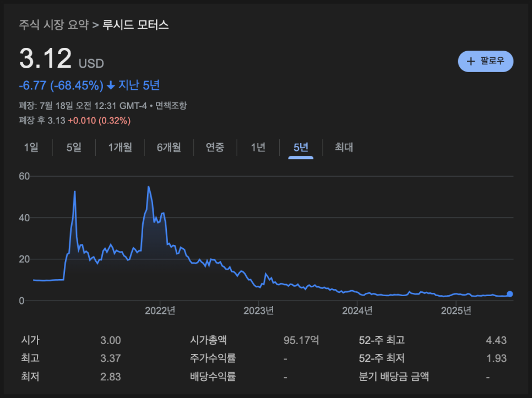The height and width of the screenshot is (398, 532).
Task: Switch to the 6개월 chart tab
Action: point(169,148)
